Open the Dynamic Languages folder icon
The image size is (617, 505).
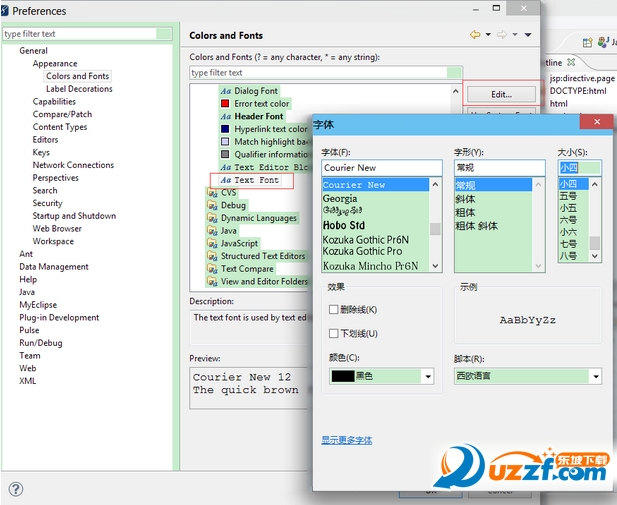[x=212, y=218]
